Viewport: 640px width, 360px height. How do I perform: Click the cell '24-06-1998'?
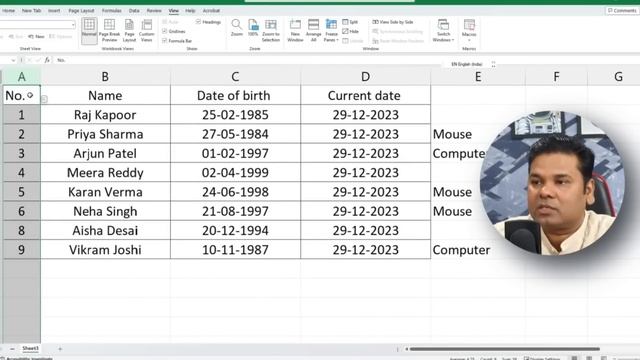[x=235, y=192]
